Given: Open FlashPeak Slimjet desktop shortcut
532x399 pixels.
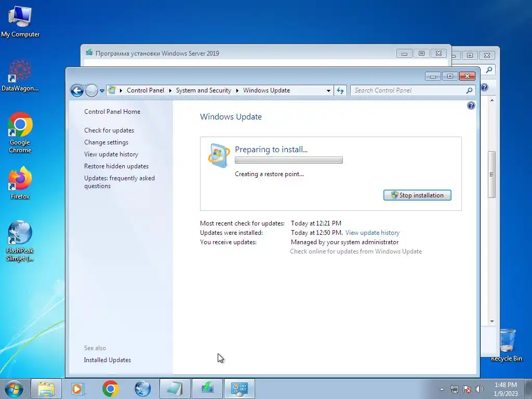Looking at the screenshot, I should [x=20, y=241].
